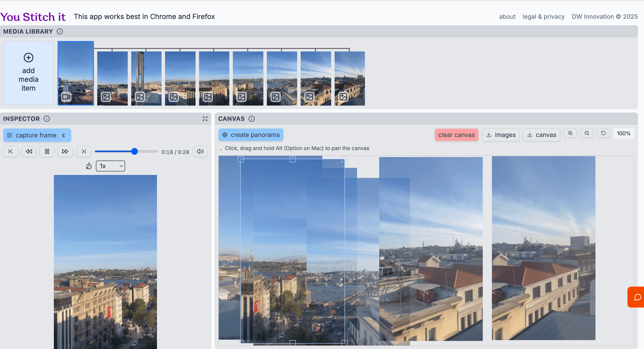Fast forward the video
The image size is (644, 349).
[65, 152]
